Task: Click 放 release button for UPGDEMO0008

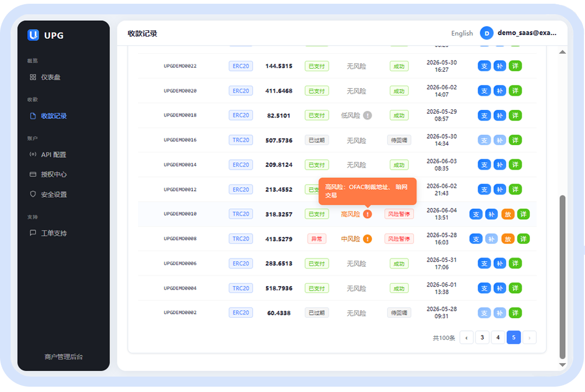Action: (x=508, y=239)
